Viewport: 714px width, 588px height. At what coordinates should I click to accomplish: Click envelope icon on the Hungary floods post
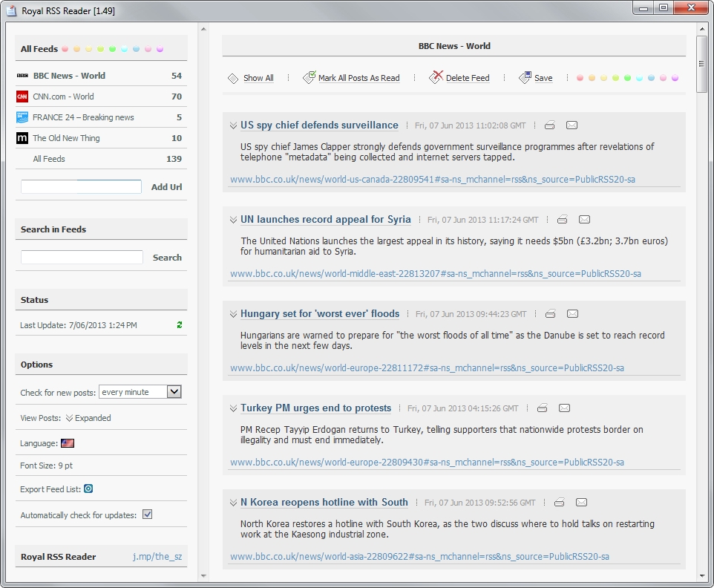(x=572, y=314)
